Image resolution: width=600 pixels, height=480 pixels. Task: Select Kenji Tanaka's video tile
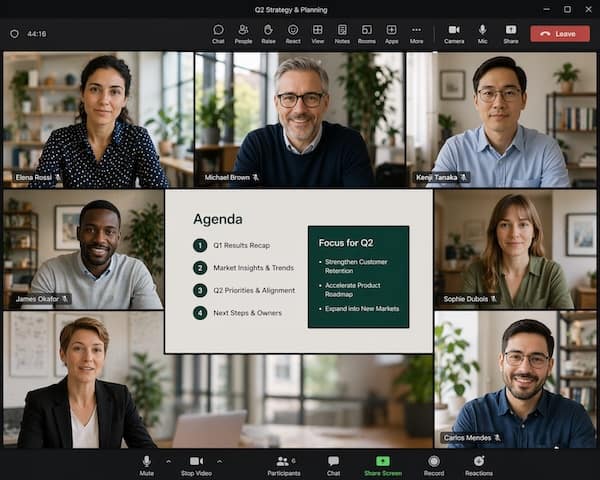(x=501, y=119)
